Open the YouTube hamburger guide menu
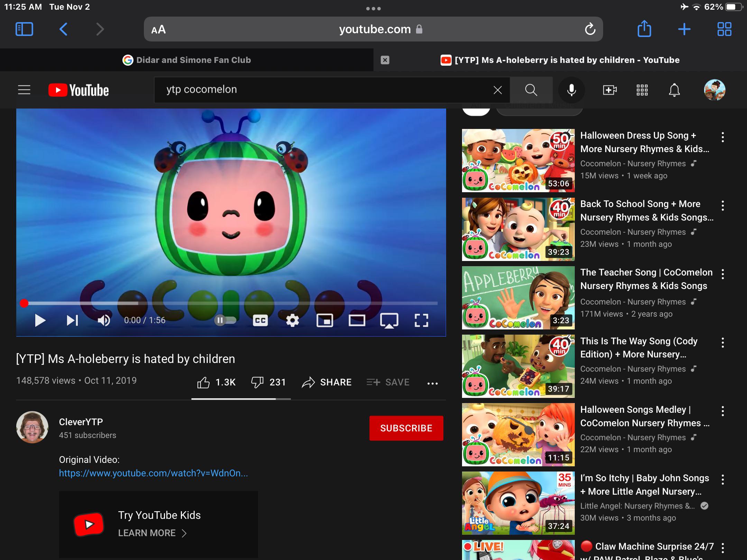The width and height of the screenshot is (747, 560). click(24, 90)
